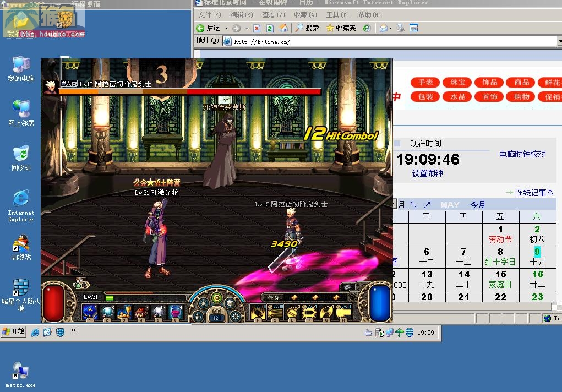Open the 收藏(A) menu

[x=305, y=15]
